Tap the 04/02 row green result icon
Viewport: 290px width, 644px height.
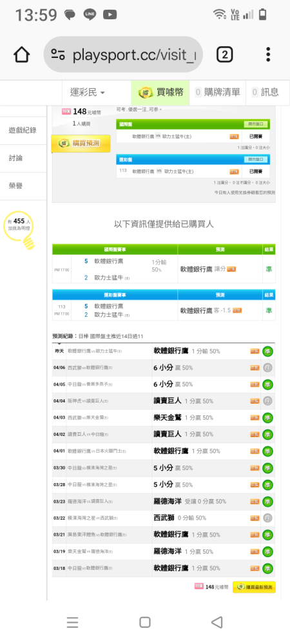(x=268, y=435)
